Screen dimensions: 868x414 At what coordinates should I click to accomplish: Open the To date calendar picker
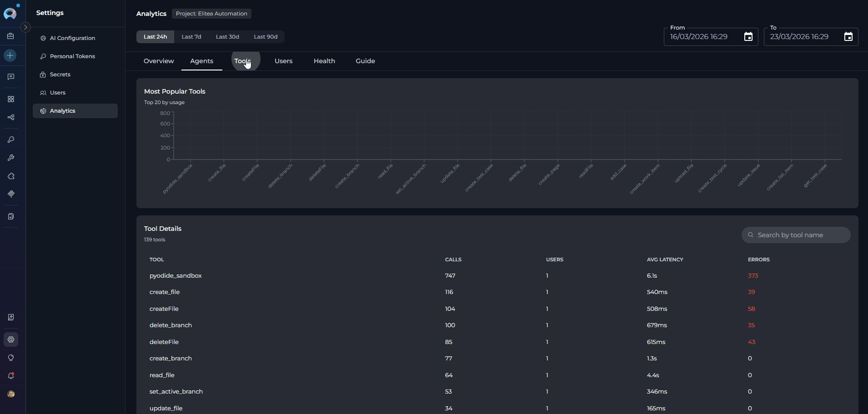(x=848, y=36)
